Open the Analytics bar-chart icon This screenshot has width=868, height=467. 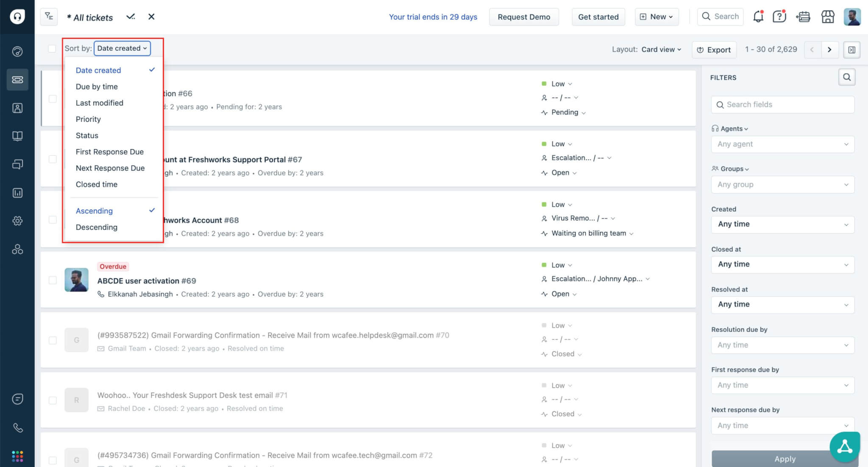[x=17, y=193]
